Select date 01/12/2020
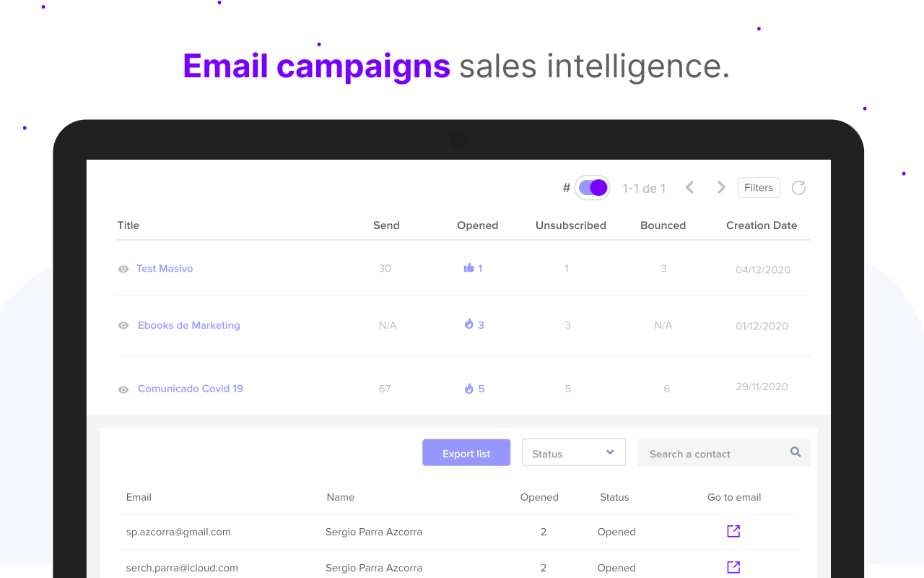 coord(762,326)
